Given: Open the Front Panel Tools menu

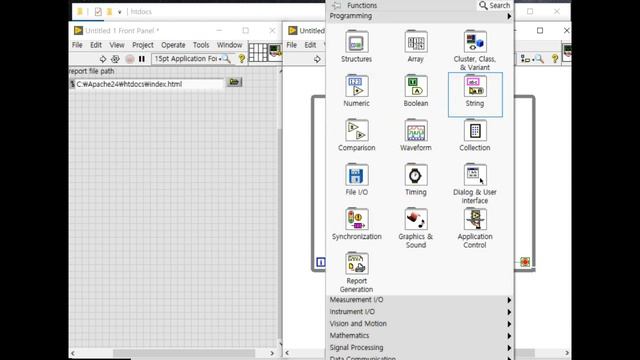Looking at the screenshot, I should tap(201, 45).
